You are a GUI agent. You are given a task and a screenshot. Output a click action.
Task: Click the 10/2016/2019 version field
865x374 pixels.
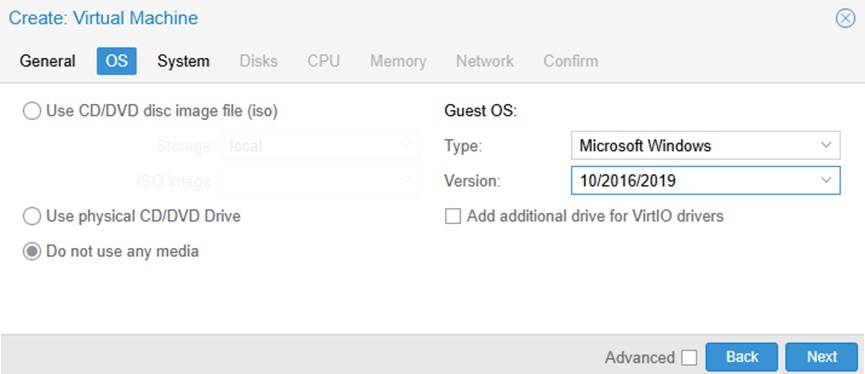tap(706, 180)
